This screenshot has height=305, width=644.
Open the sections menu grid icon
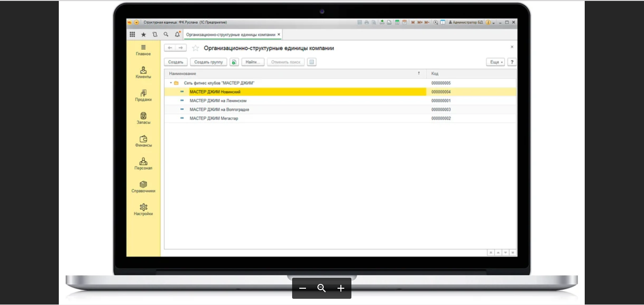pos(132,34)
